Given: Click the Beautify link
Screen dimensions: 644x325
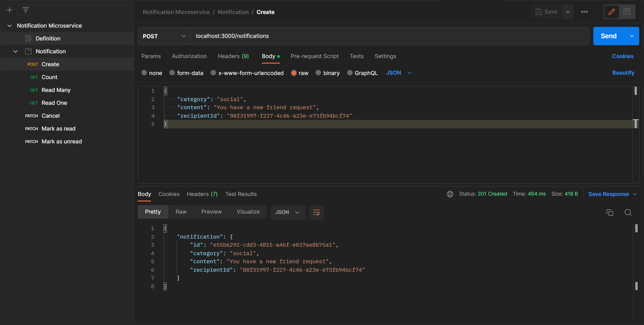Looking at the screenshot, I should [x=623, y=73].
